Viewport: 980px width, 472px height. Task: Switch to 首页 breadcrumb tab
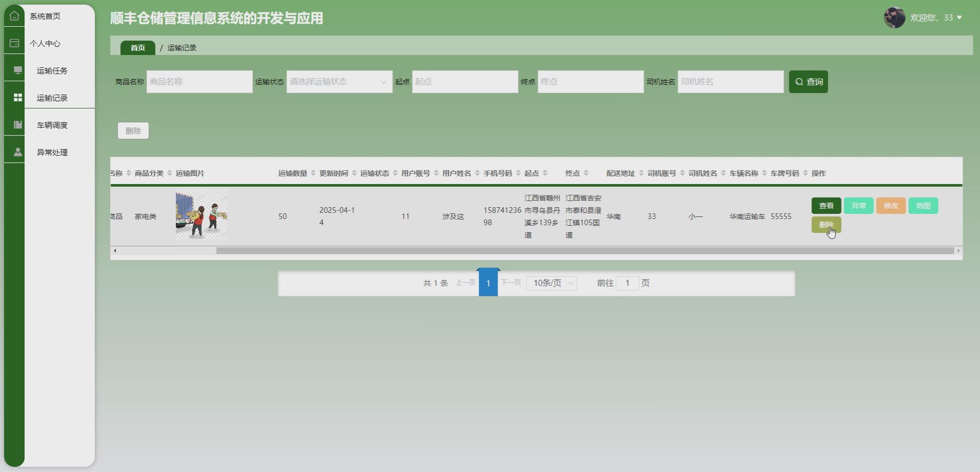click(137, 47)
